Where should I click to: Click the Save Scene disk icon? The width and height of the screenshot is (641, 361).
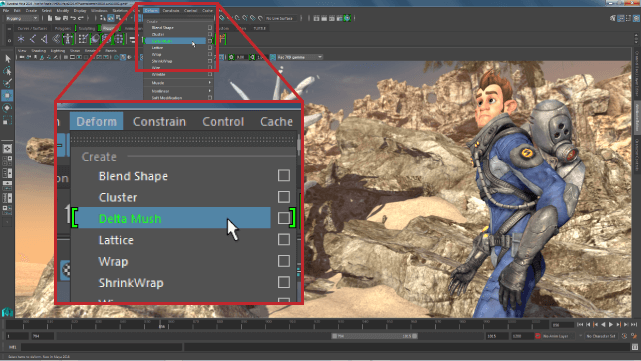click(65, 18)
